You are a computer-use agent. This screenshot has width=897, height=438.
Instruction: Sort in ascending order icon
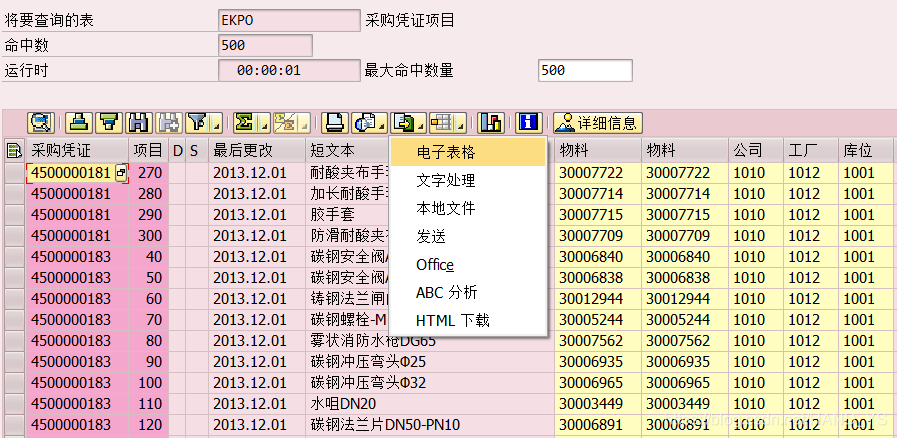pos(79,122)
